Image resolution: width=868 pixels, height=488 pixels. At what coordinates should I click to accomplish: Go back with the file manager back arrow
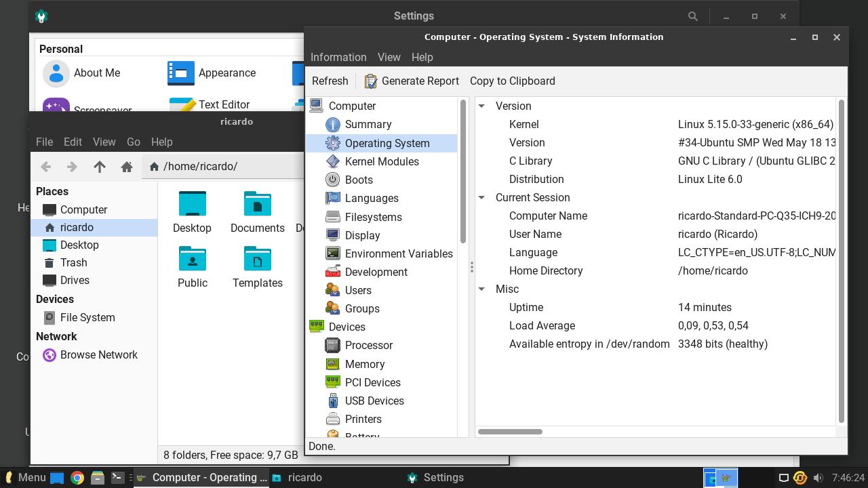(45, 167)
